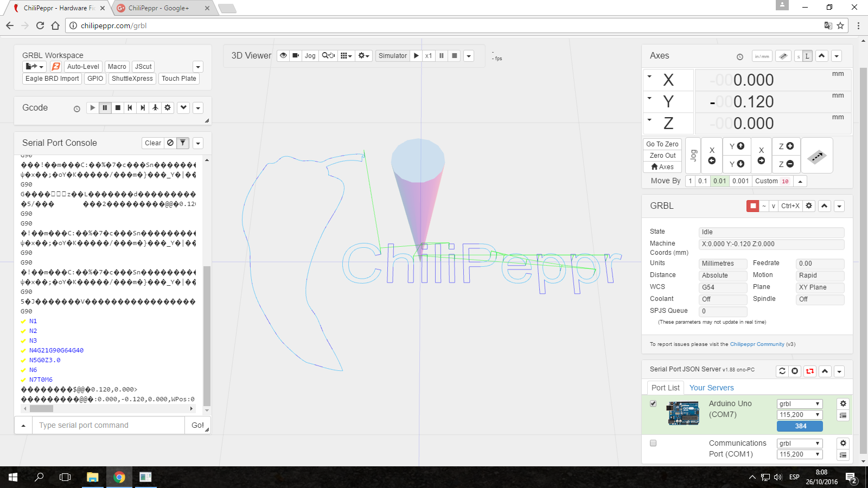Uncheck the Arduino Uno COM7 port
Viewport: 868px width, 488px height.
point(653,403)
